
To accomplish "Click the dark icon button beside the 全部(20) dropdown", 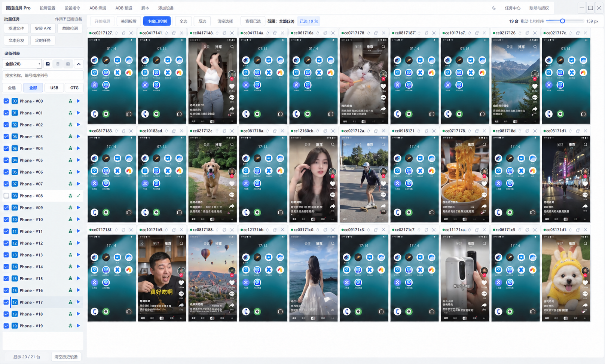I will click(48, 64).
